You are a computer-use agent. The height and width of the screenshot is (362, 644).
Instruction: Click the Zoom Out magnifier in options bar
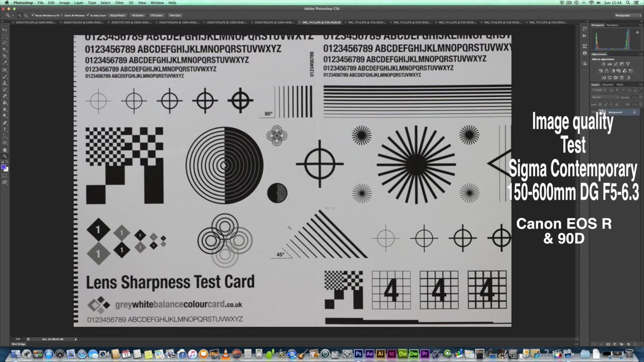(25, 16)
